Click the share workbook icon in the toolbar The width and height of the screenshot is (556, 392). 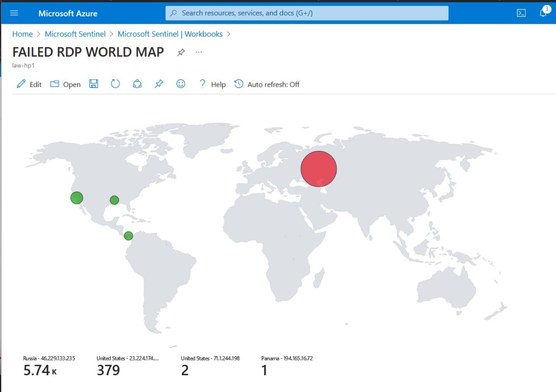point(137,84)
